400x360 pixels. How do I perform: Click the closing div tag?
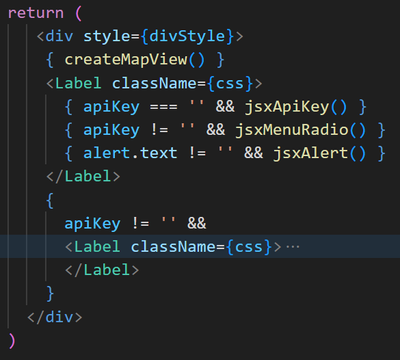[x=55, y=317]
